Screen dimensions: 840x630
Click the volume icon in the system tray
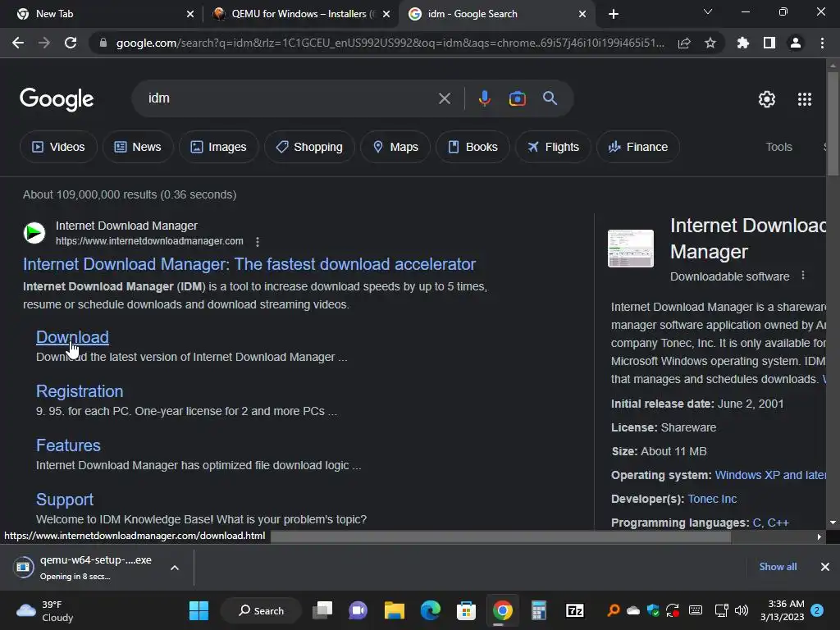tap(742, 610)
